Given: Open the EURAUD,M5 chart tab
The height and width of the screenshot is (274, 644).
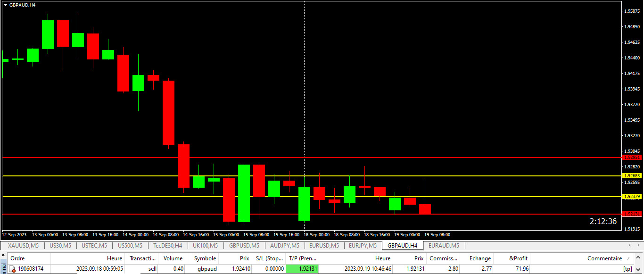Looking at the screenshot, I should pos(444,246).
